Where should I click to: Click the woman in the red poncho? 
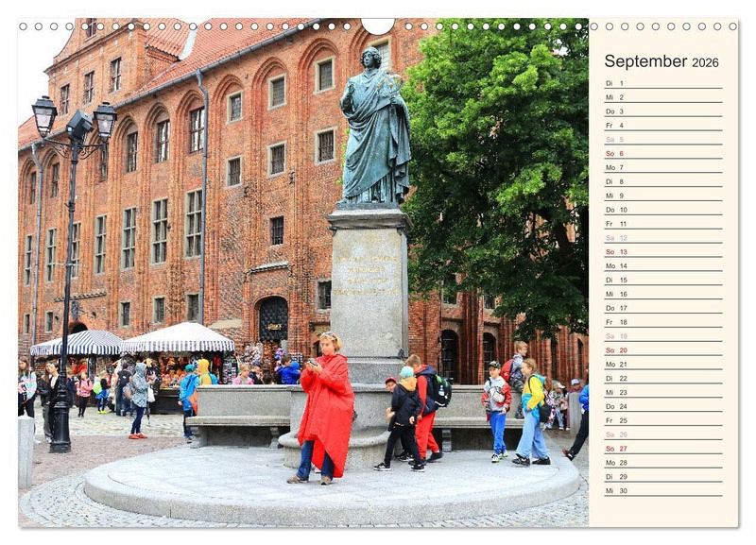pyautogui.click(x=326, y=406)
